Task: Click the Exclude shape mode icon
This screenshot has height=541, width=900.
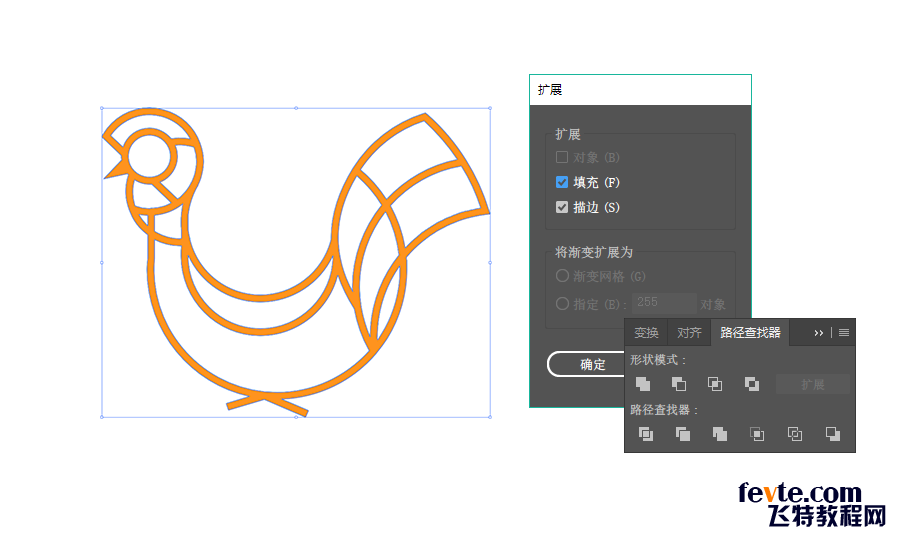Action: [751, 384]
